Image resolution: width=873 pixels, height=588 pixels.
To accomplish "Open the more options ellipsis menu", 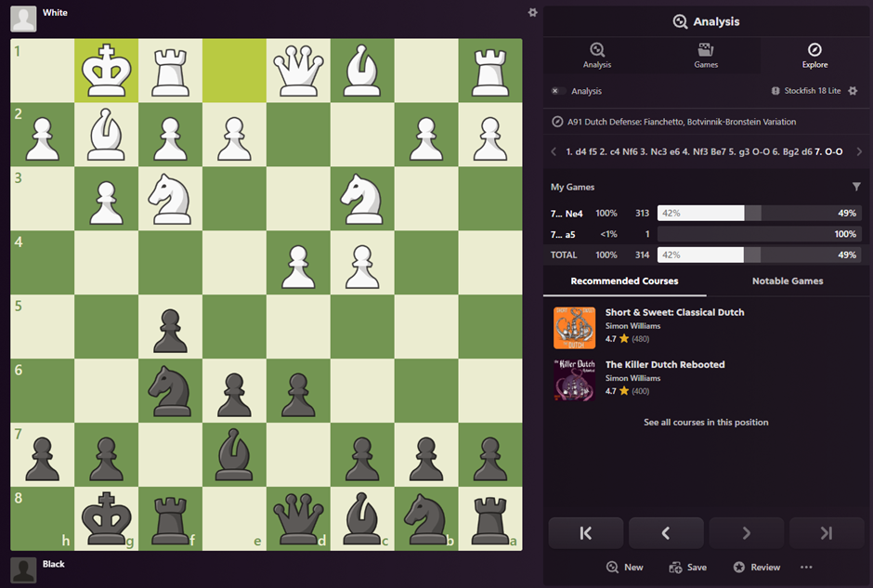I will point(806,567).
